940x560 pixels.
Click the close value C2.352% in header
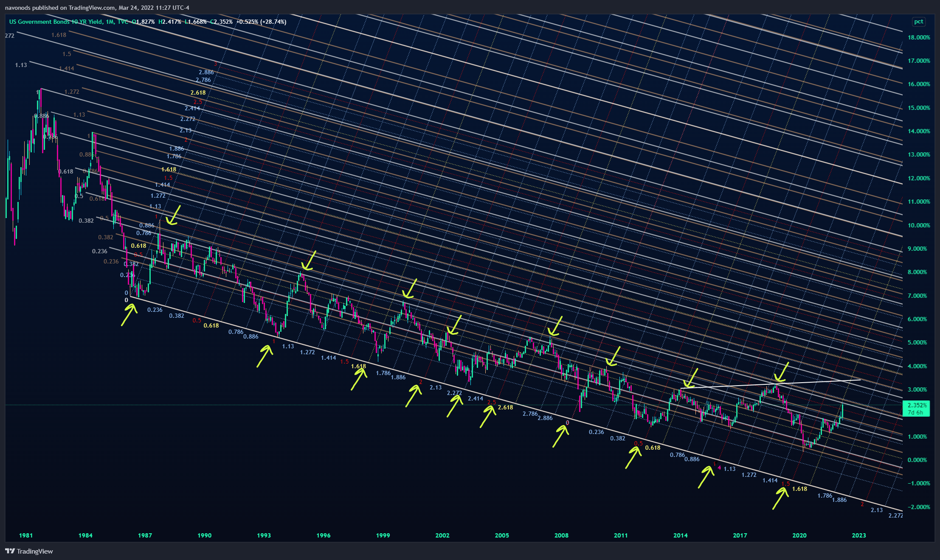(222, 22)
